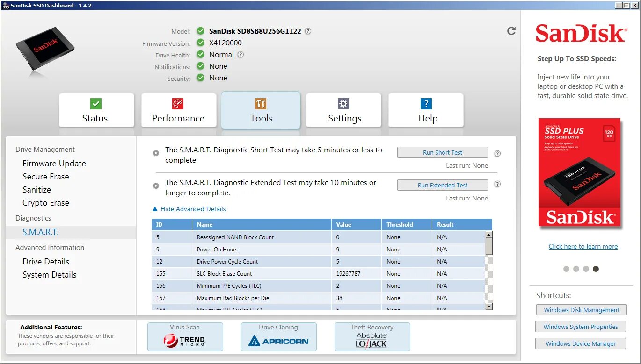This screenshot has height=364, width=641.
Task: Select the Drive Power Cycle Count row
Action: 319,262
